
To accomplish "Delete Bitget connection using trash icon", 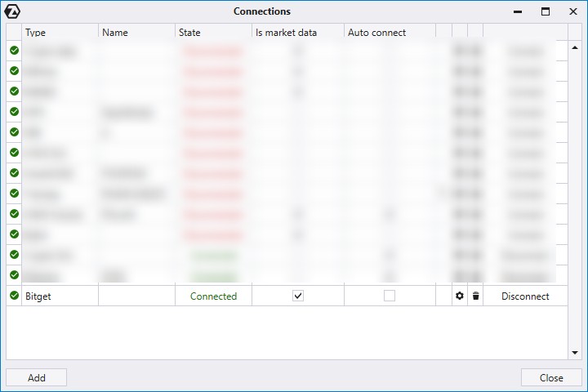I will pos(475,296).
